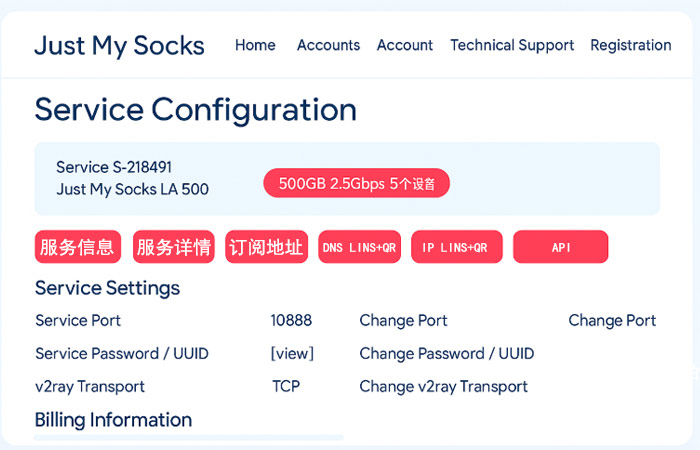Open Change v2ray Transport link
This screenshot has height=450, width=700.
[x=443, y=387]
